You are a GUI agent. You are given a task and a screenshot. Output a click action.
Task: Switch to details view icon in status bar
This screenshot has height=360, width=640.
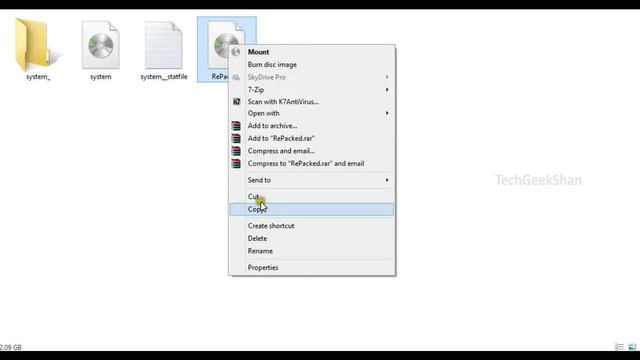tap(619, 347)
